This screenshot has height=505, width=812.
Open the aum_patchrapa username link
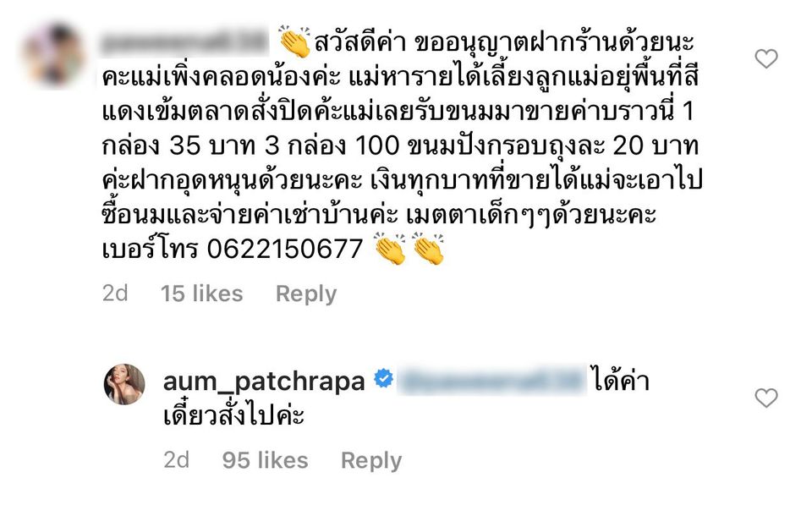[x=264, y=381]
